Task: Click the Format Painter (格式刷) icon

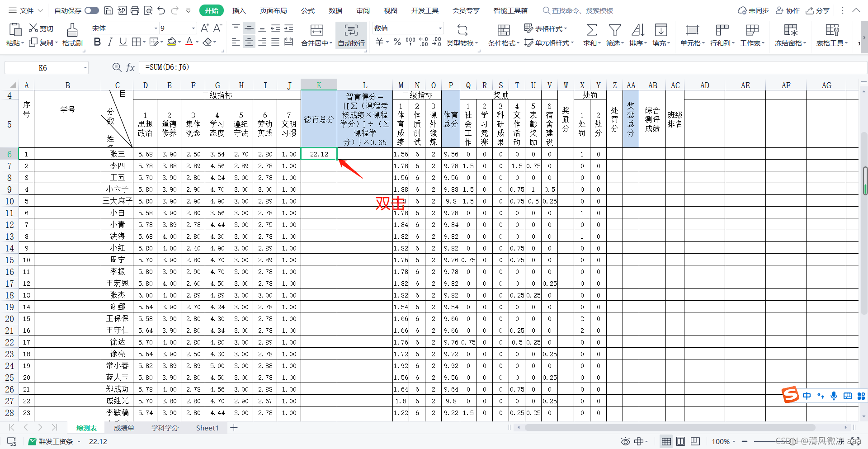Action: coord(72,30)
